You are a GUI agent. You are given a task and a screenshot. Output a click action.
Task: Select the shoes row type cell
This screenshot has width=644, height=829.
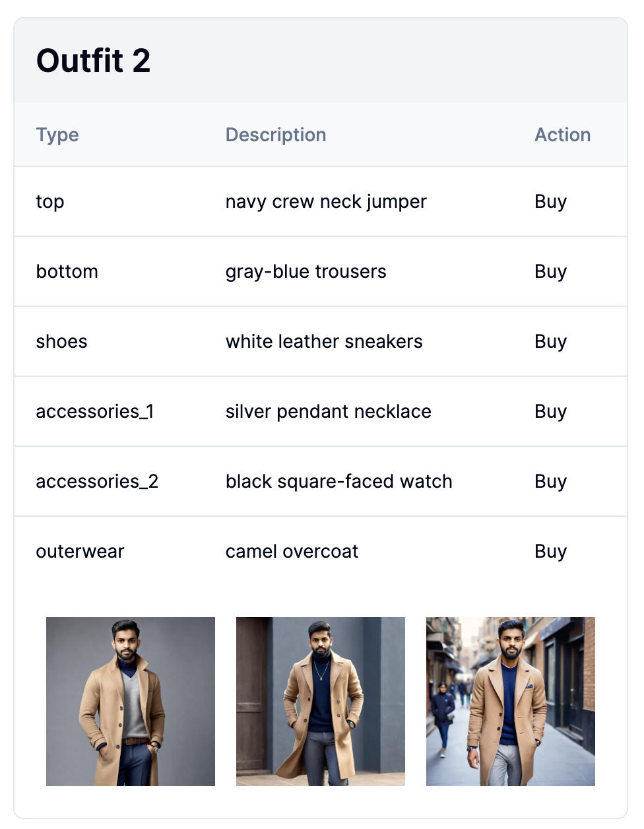pyautogui.click(x=61, y=342)
